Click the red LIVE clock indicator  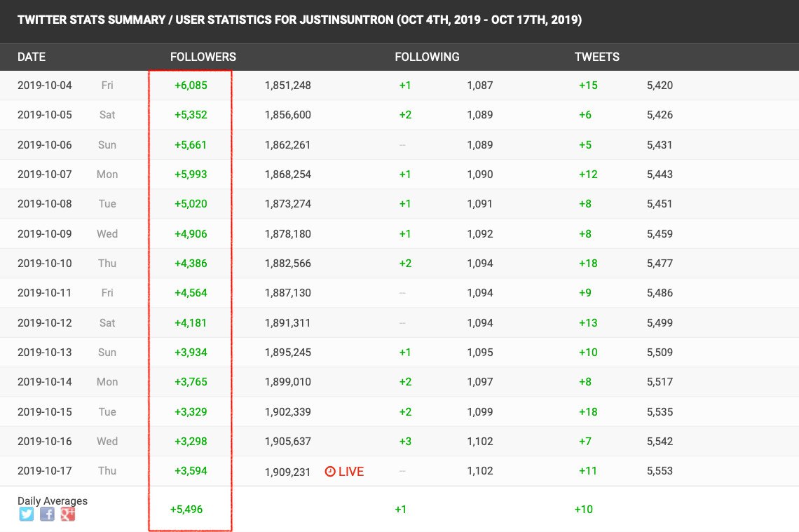(x=344, y=471)
